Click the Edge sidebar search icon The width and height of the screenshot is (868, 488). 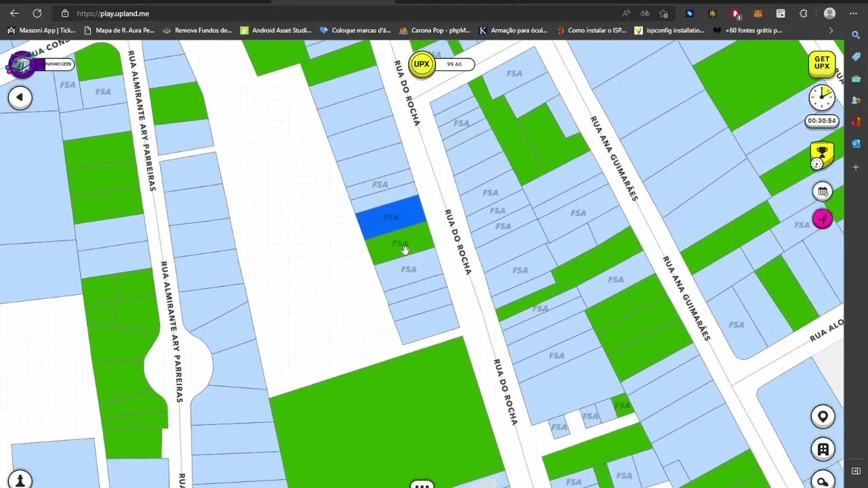click(856, 35)
